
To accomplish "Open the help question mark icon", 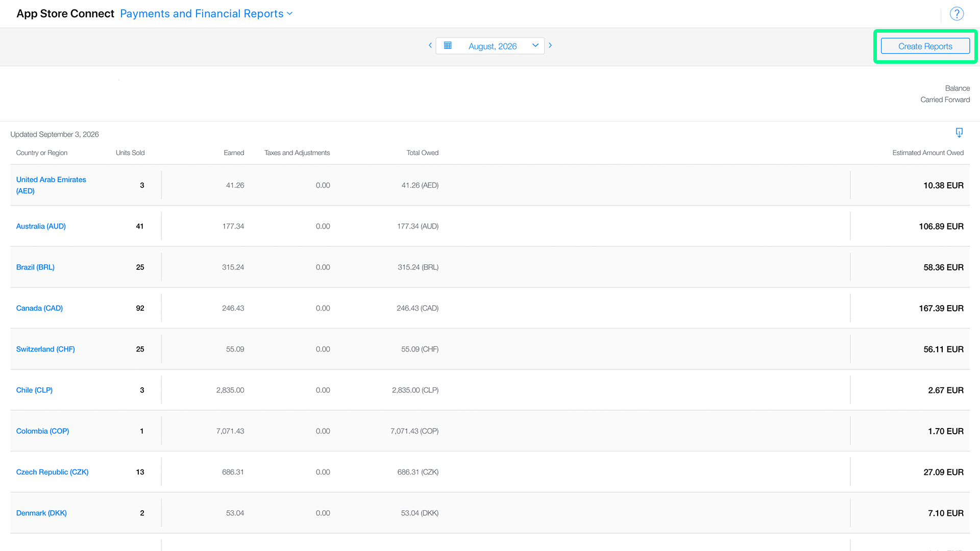I will click(x=957, y=14).
